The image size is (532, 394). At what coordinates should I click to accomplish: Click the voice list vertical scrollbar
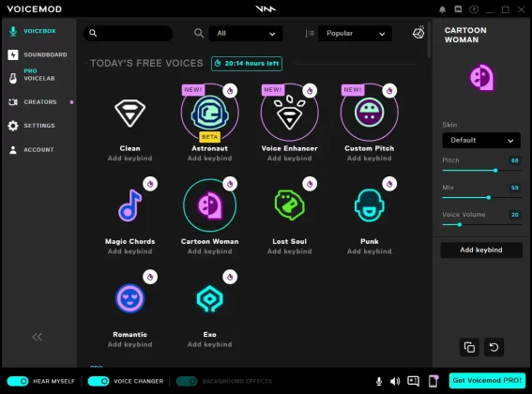tap(429, 40)
